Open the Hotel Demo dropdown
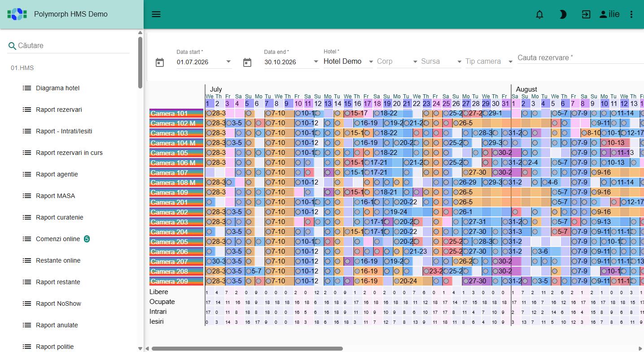This screenshot has height=352, width=644. [348, 62]
